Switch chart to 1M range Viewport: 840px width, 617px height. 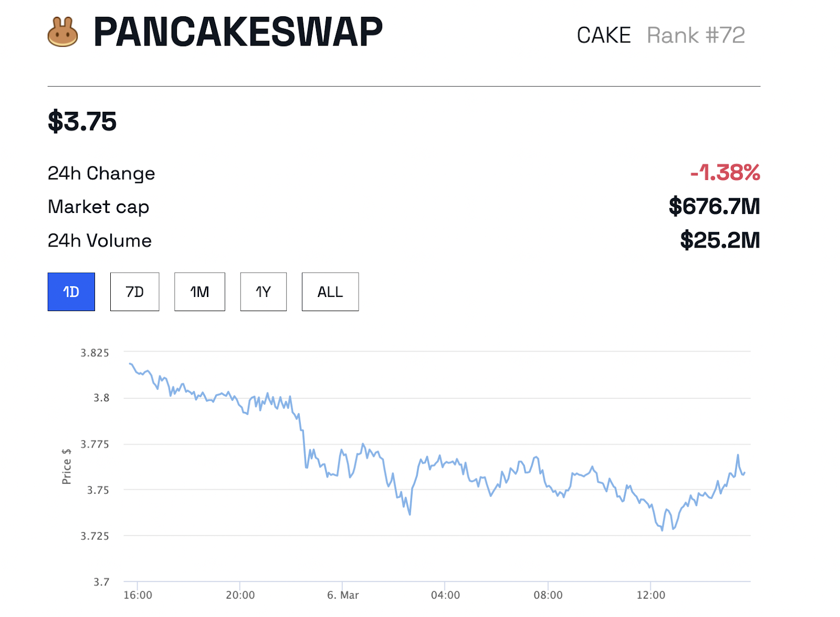[x=199, y=292]
